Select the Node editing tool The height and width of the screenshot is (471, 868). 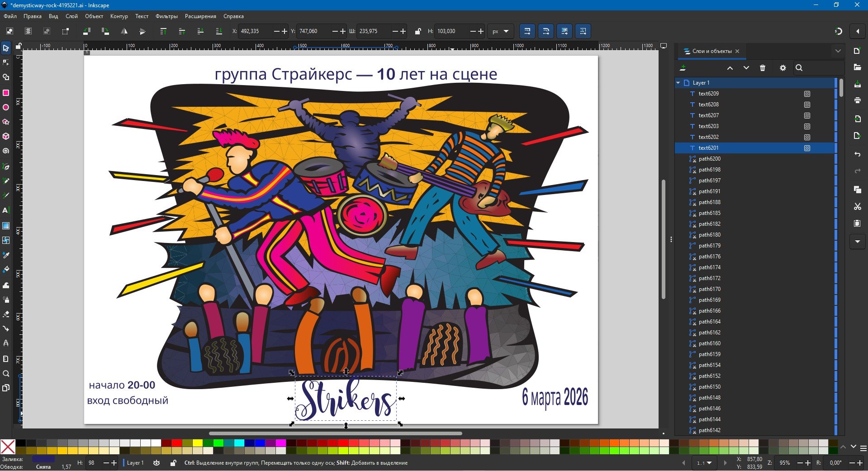[6, 62]
